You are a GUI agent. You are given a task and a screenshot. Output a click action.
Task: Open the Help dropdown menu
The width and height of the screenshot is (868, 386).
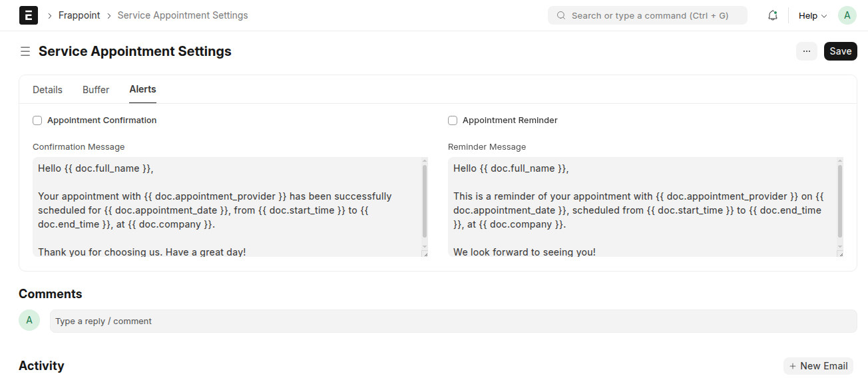coord(812,15)
